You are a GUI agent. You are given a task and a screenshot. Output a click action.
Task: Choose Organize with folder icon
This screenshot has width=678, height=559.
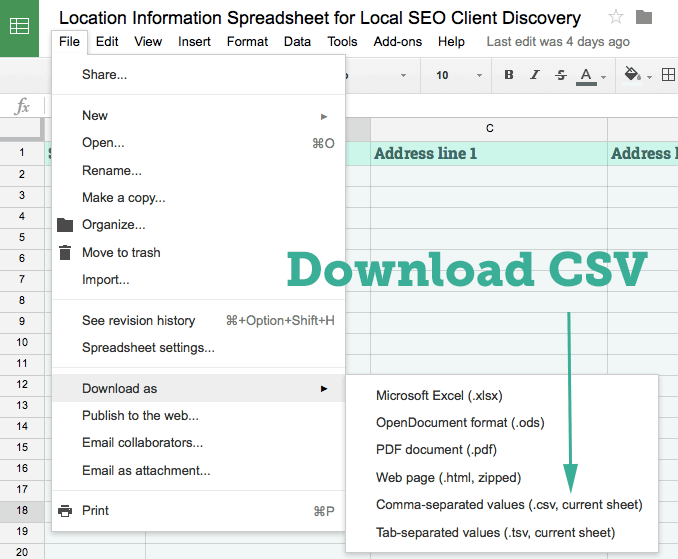(113, 225)
